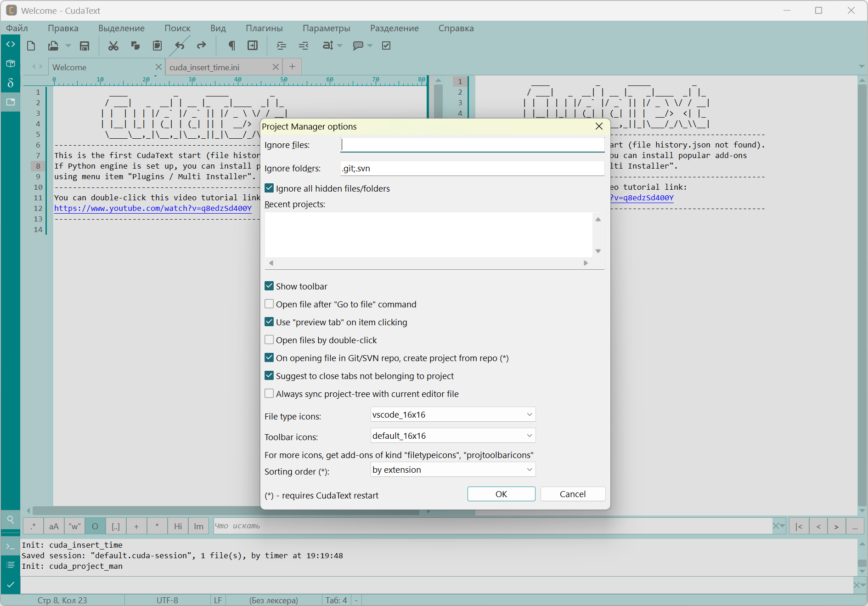Click the Redo arrow icon
The height and width of the screenshot is (606, 868).
(x=201, y=46)
